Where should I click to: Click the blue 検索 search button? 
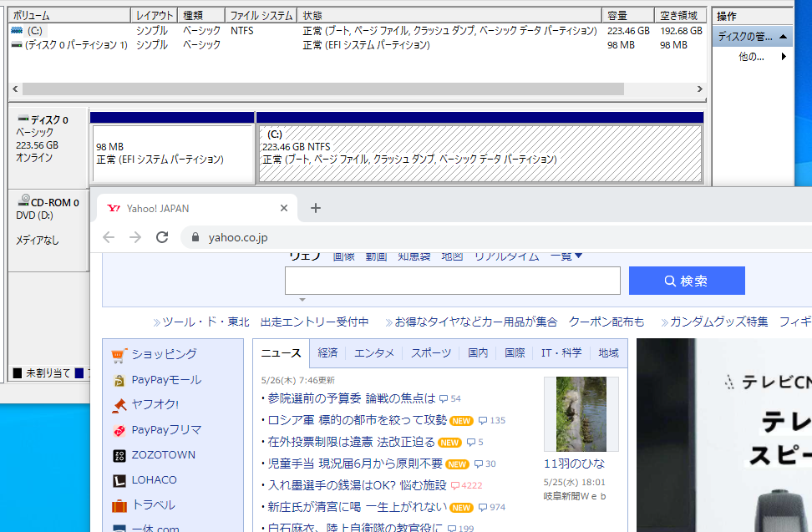tap(687, 281)
